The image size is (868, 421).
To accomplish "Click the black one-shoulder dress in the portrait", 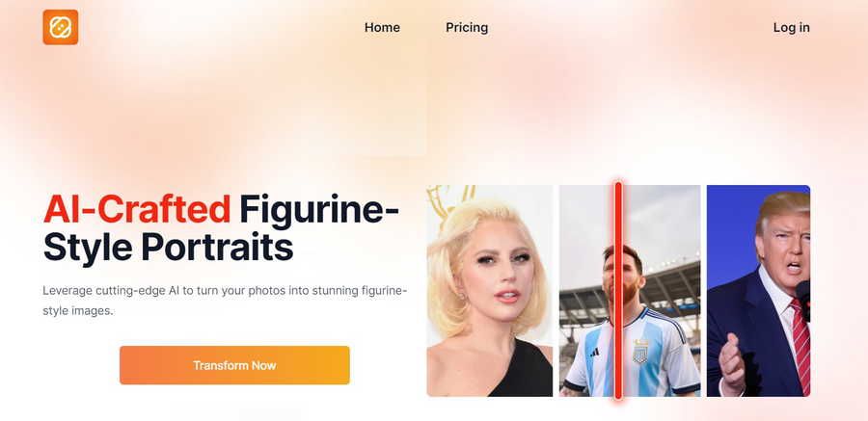I will 522,370.
